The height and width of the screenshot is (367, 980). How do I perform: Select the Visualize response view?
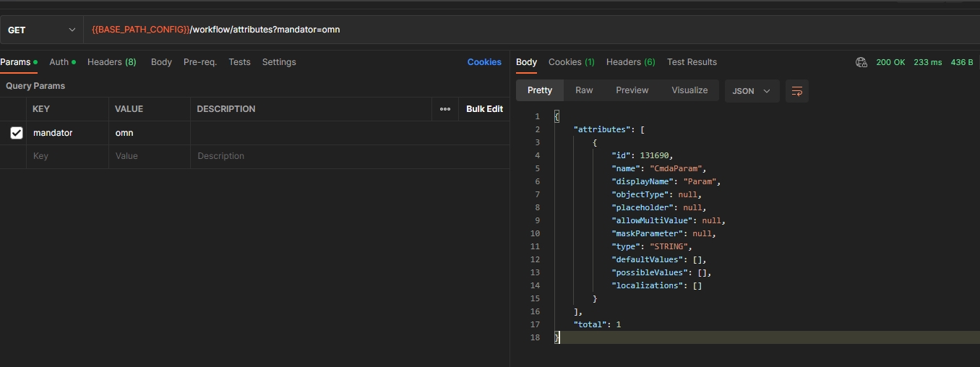coord(689,90)
